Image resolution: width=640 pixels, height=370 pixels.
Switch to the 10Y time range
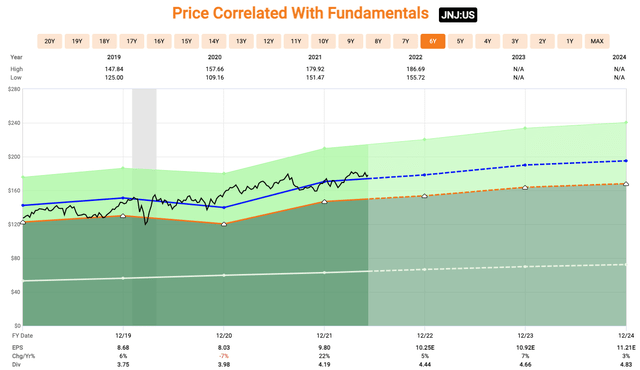[x=323, y=41]
